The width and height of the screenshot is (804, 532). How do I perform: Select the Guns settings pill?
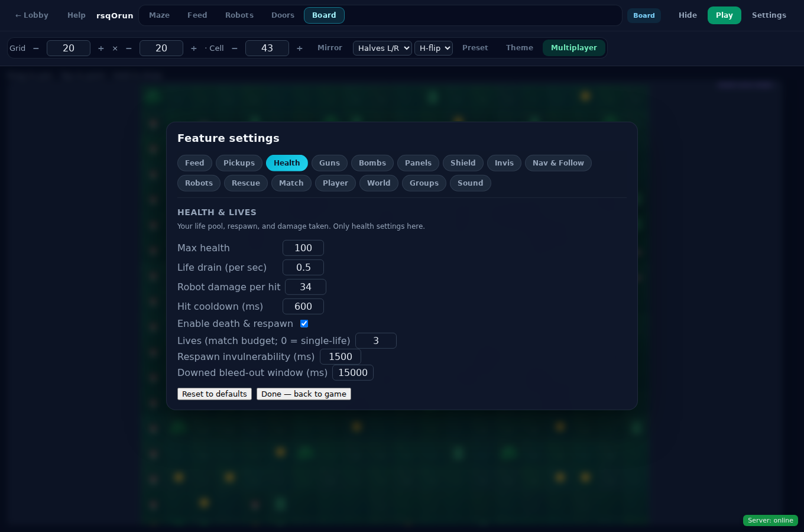pos(329,163)
